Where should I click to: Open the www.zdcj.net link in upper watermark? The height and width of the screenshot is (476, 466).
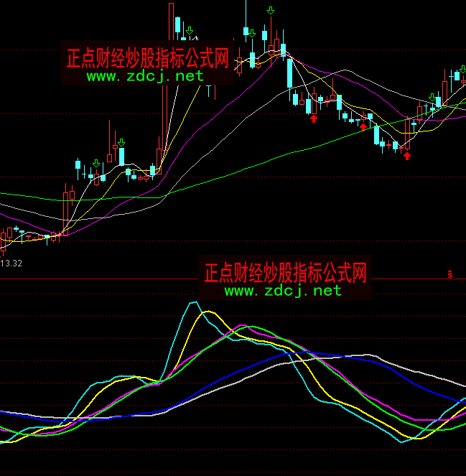[x=146, y=76]
